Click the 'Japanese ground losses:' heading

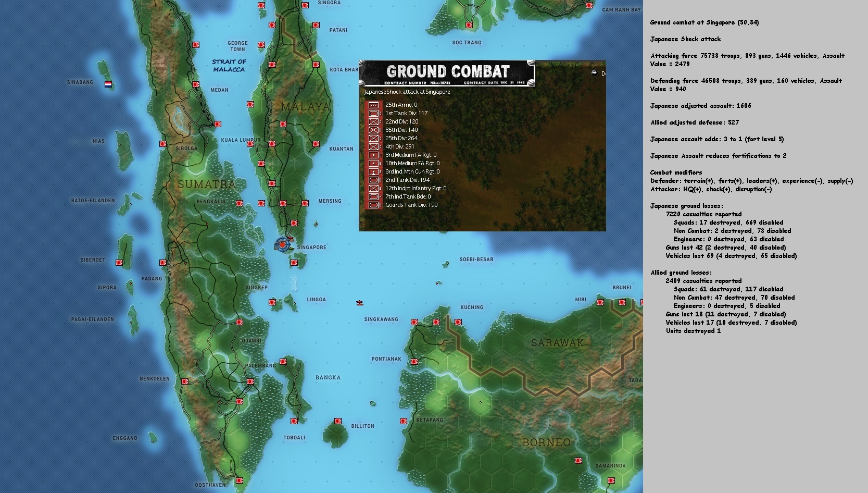point(686,206)
